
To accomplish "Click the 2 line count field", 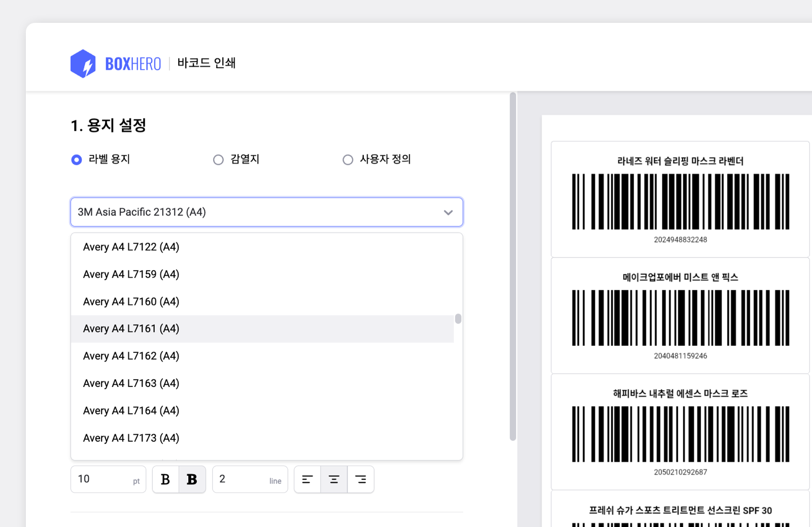I will tap(250, 479).
